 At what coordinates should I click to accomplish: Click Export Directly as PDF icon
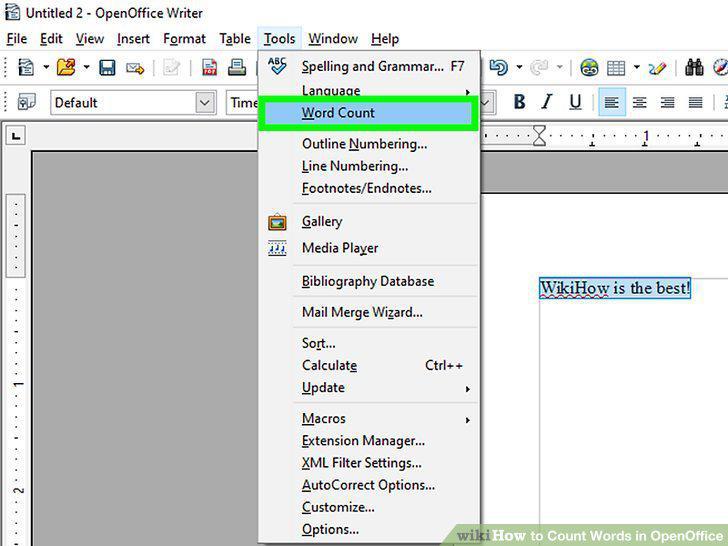(209, 68)
